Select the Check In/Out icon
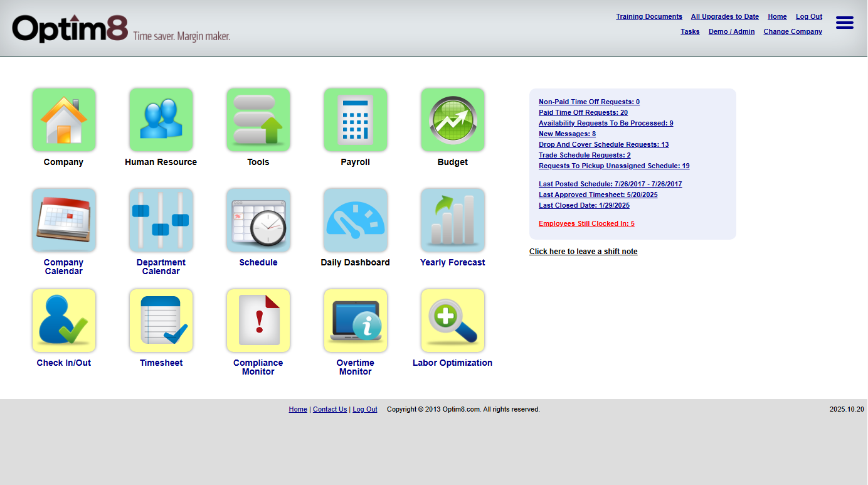This screenshot has width=868, height=485. click(x=63, y=321)
